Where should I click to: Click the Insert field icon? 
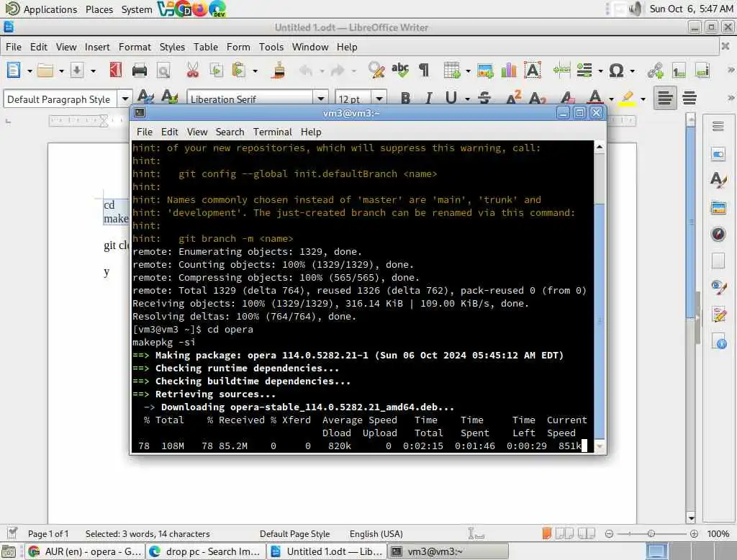pyautogui.click(x=584, y=71)
